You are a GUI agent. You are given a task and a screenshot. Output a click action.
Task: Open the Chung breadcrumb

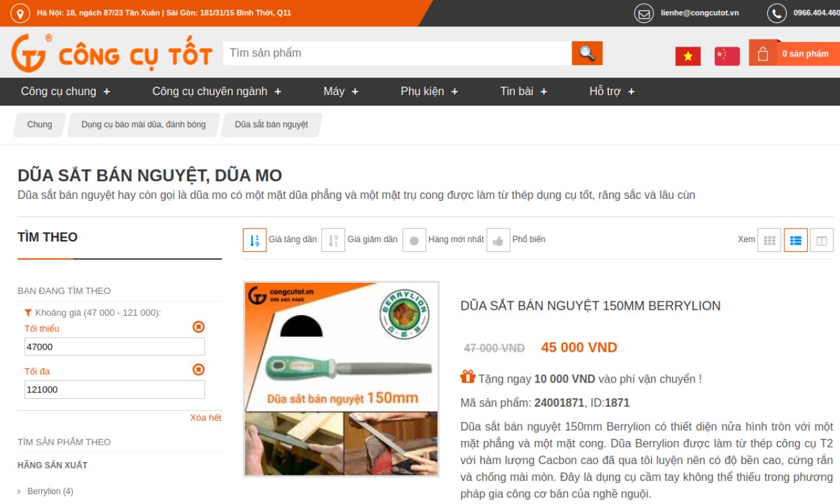pos(39,125)
